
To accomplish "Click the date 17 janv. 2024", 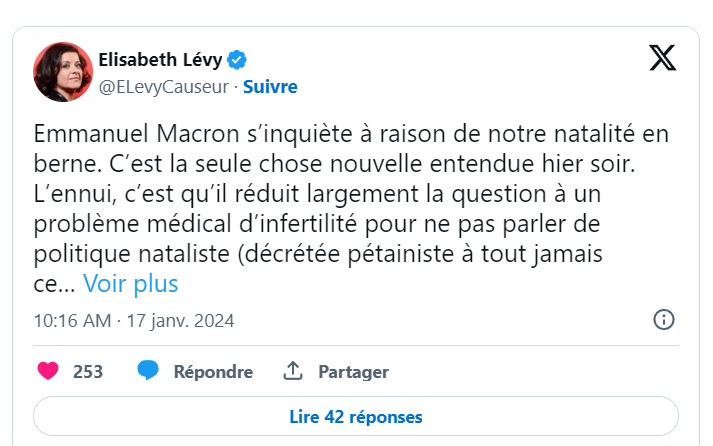I will (x=180, y=321).
